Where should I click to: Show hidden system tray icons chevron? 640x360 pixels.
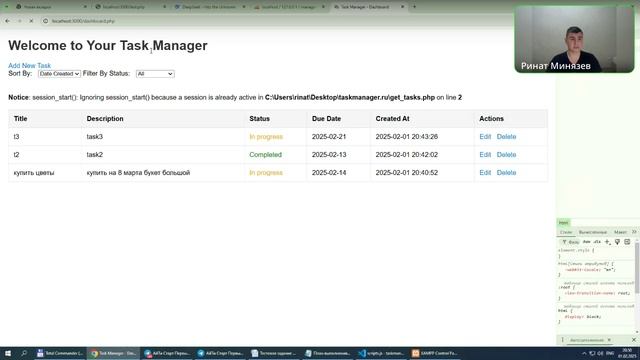(x=584, y=353)
